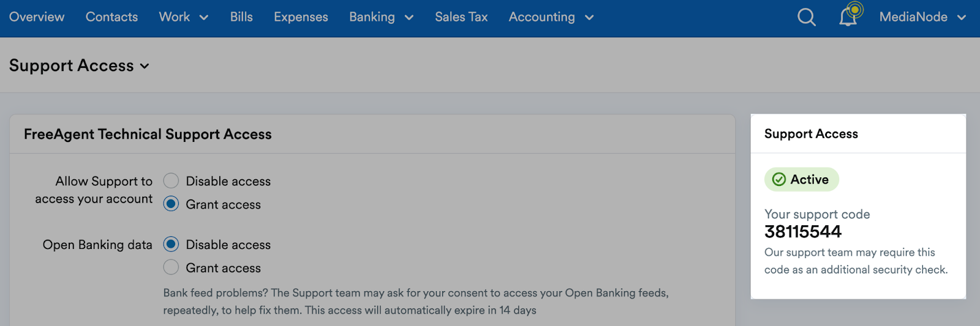Select Grant access for Support account access
Screen dimensions: 980x326
171,204
